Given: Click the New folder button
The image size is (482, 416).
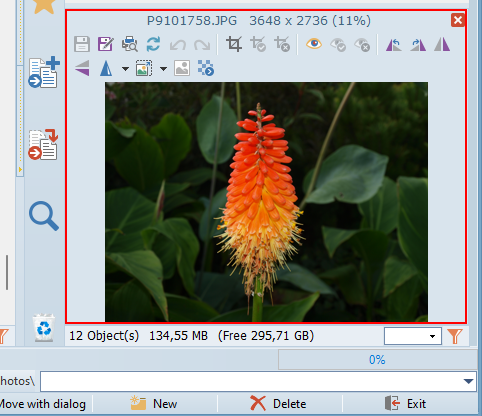Looking at the screenshot, I should coord(154,404).
